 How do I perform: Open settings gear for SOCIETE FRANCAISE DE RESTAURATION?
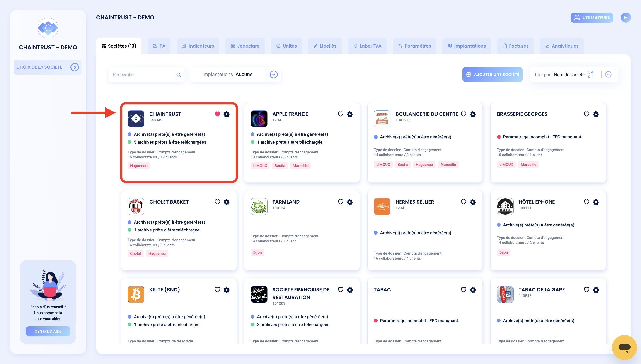click(x=350, y=290)
